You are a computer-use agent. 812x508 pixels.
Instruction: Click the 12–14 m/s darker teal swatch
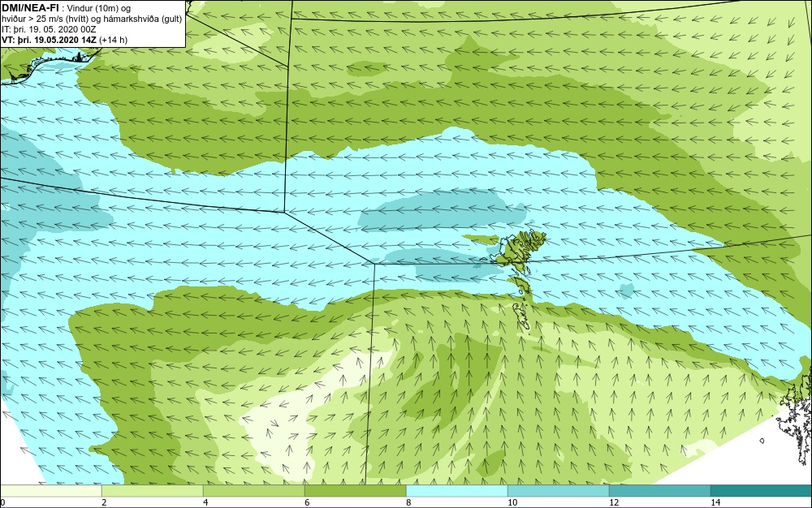coord(659,491)
